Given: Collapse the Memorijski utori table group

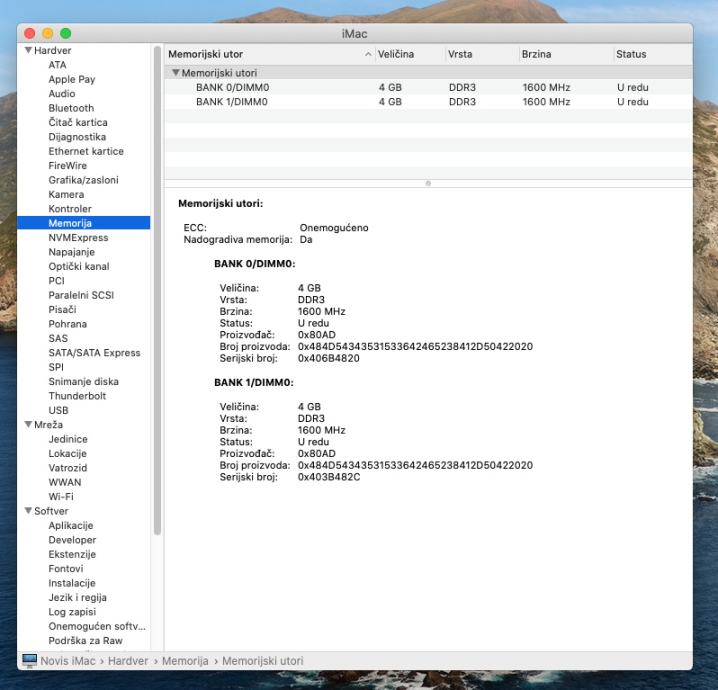Looking at the screenshot, I should click(175, 73).
